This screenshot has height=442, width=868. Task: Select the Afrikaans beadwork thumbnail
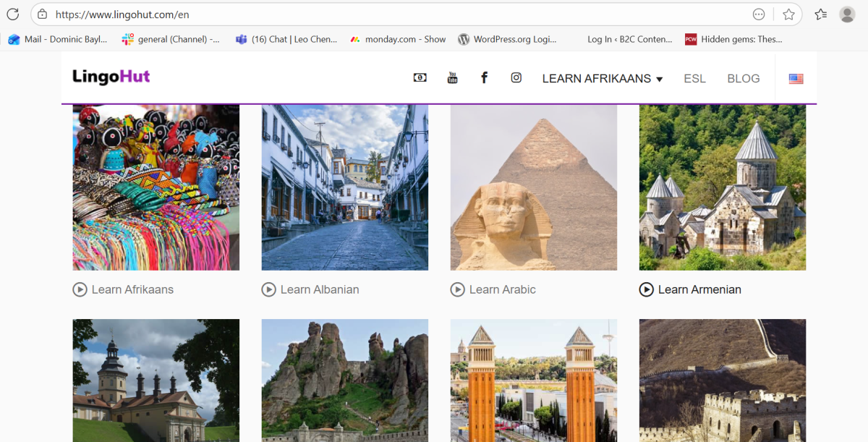point(156,187)
